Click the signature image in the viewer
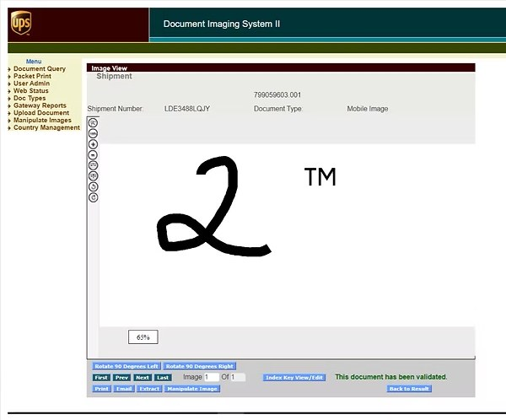This screenshot has width=506, height=420. [x=214, y=207]
